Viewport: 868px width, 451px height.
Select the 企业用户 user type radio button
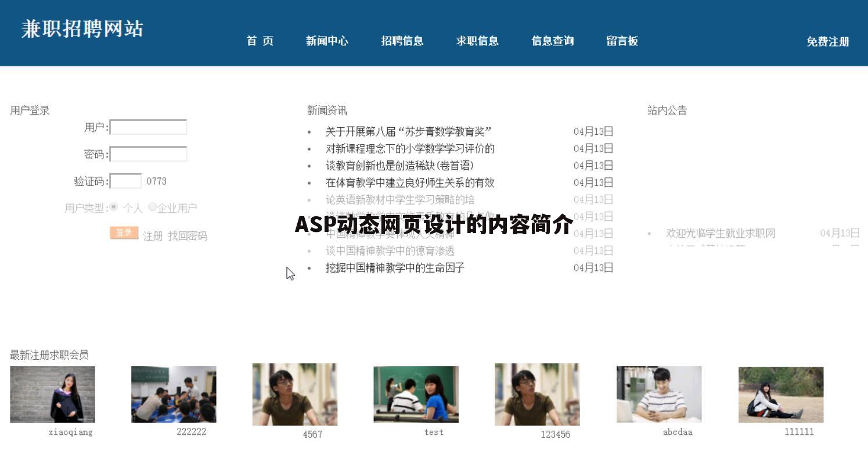pos(152,207)
